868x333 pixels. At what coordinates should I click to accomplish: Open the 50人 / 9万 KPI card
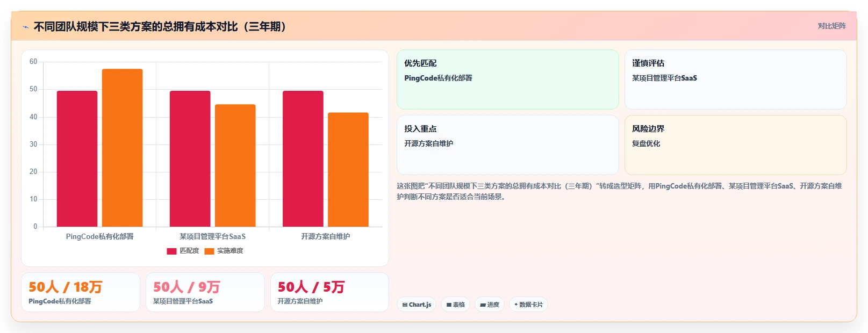(205, 292)
